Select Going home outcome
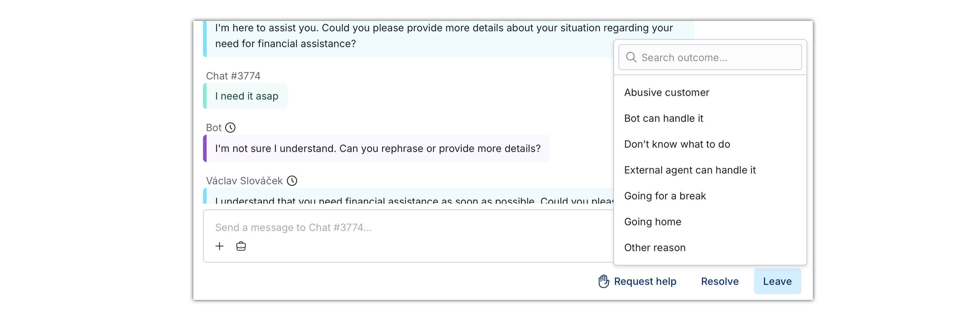The image size is (980, 320). 710,222
